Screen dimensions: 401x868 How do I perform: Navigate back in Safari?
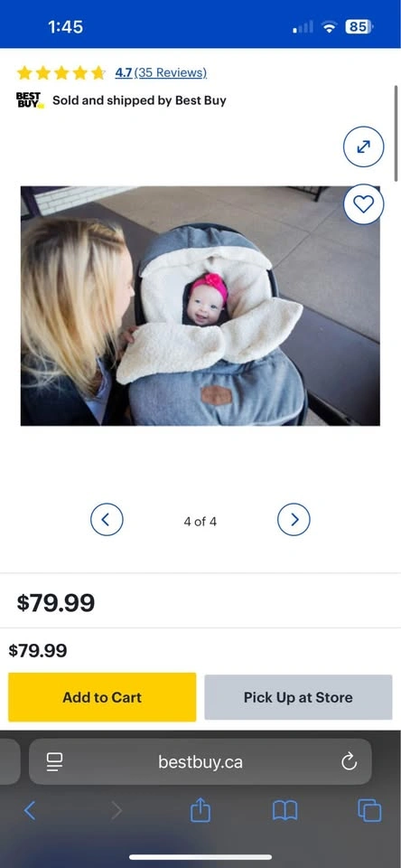[30, 811]
